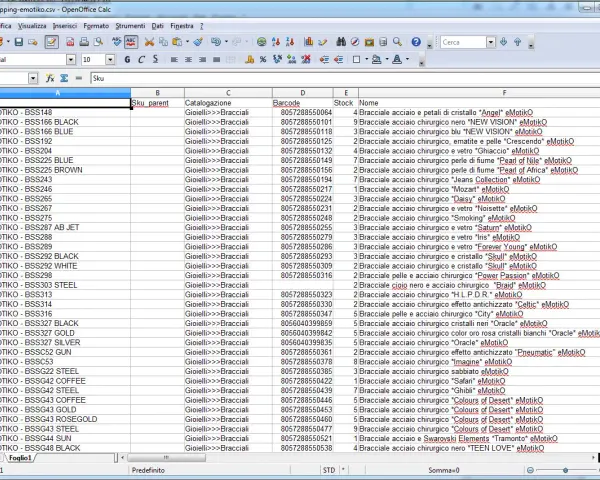Open Page Preview icon
Image resolution: width=600 pixels, height=480 pixels.
[99, 42]
